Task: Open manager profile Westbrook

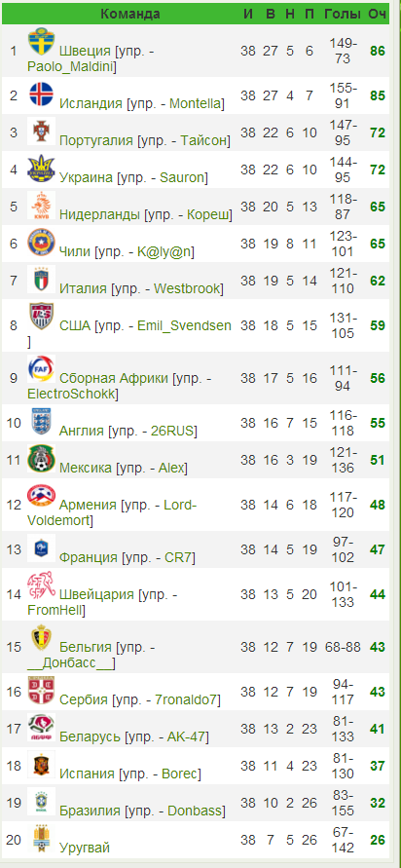Action: coord(187,288)
